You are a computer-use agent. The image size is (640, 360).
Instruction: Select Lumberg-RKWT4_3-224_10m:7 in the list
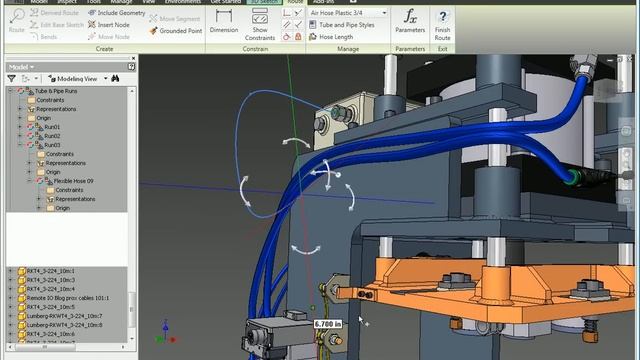click(64, 316)
